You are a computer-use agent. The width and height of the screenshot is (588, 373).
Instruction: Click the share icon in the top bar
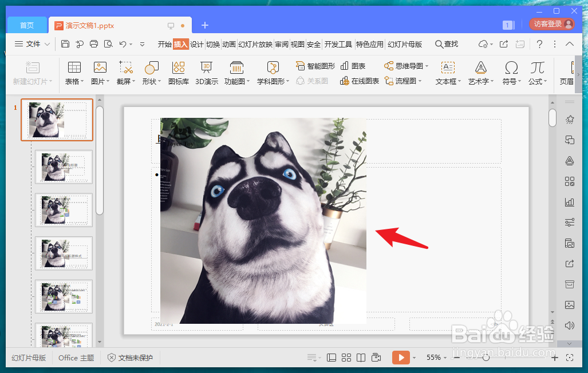click(x=504, y=44)
